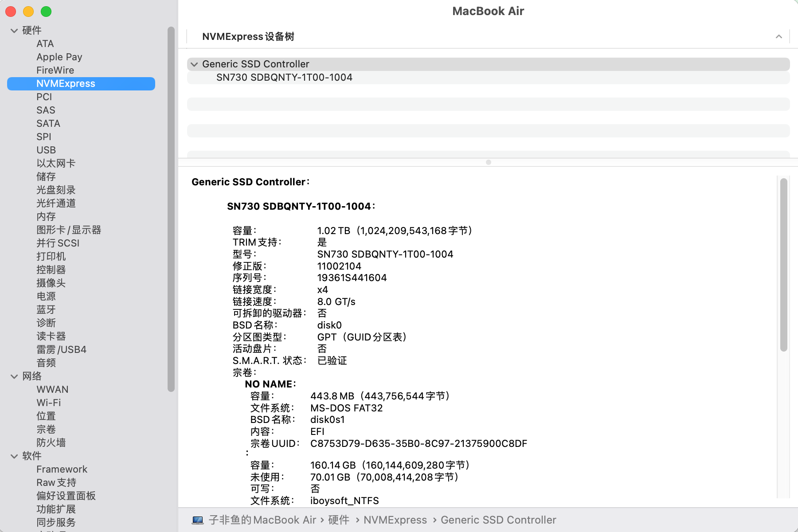Screen dimensions: 798x532
Task: Collapse the Generic SSD Controller tree row
Action: pos(194,64)
